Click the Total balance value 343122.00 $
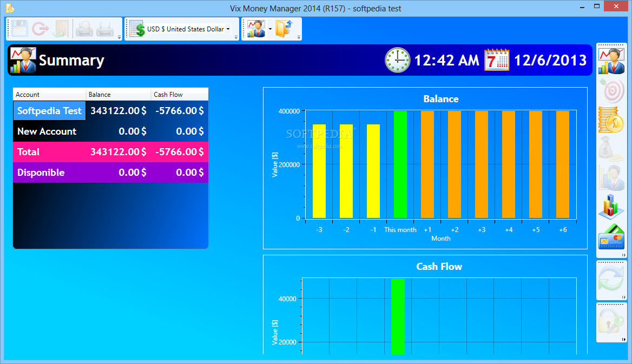Image resolution: width=632 pixels, height=364 pixels. point(118,152)
